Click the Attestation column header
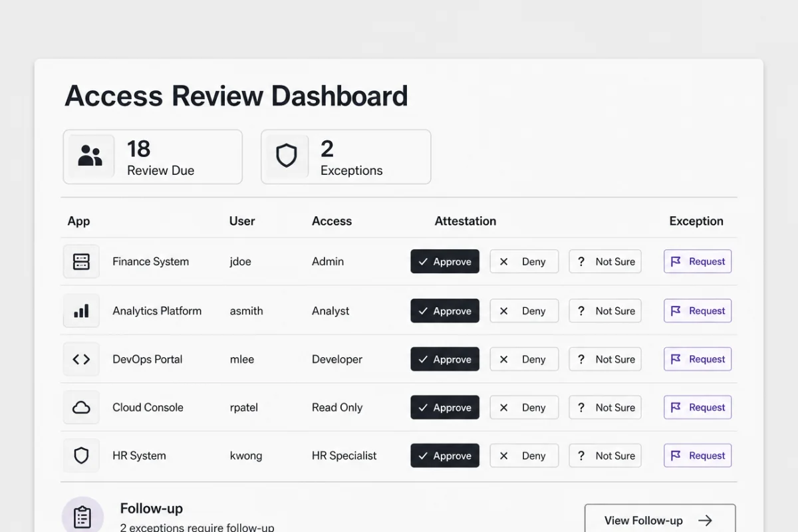 465,221
